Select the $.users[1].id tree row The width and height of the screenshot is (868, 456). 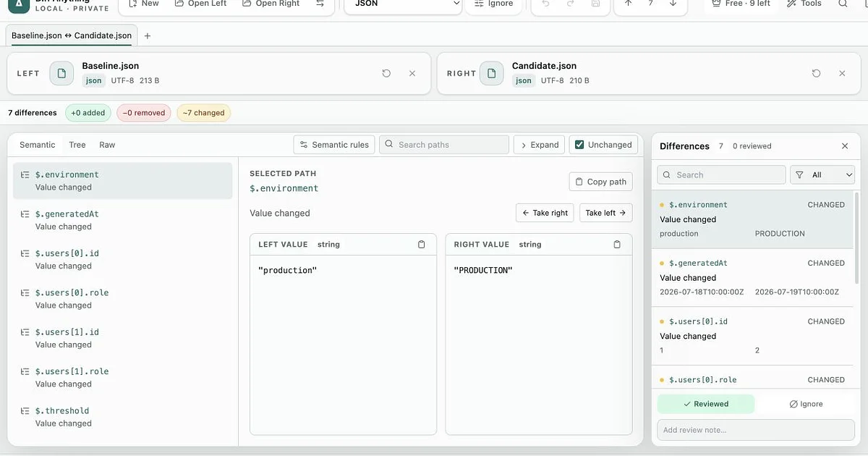[x=122, y=338]
